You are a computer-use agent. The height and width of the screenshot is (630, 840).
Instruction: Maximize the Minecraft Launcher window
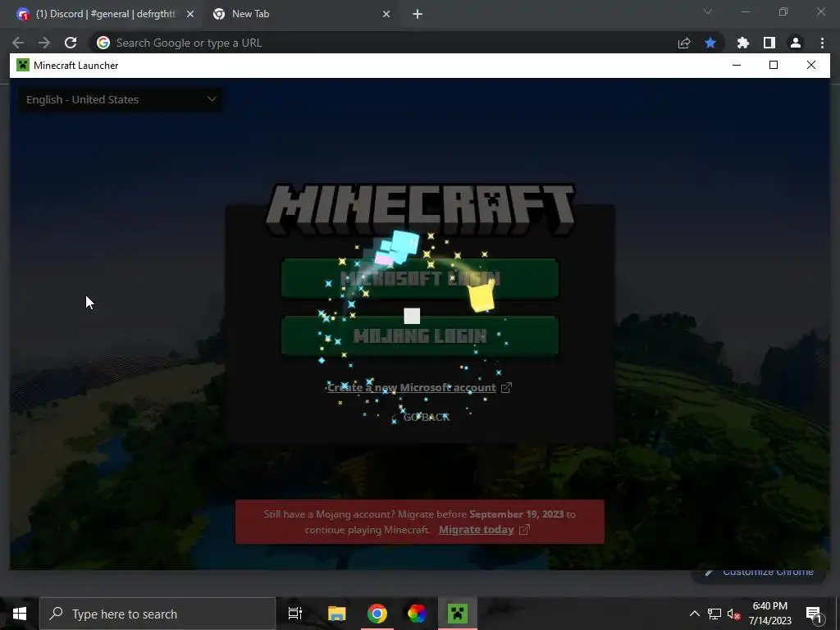[x=774, y=66]
